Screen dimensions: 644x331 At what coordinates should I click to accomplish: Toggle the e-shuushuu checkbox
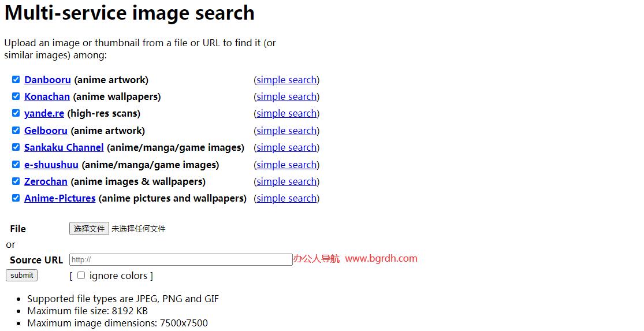pos(16,164)
